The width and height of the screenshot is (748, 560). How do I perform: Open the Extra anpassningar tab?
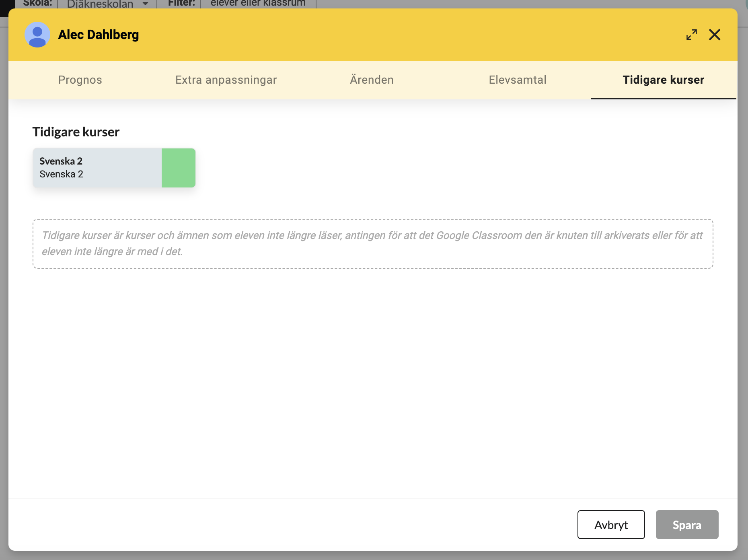pos(226,80)
